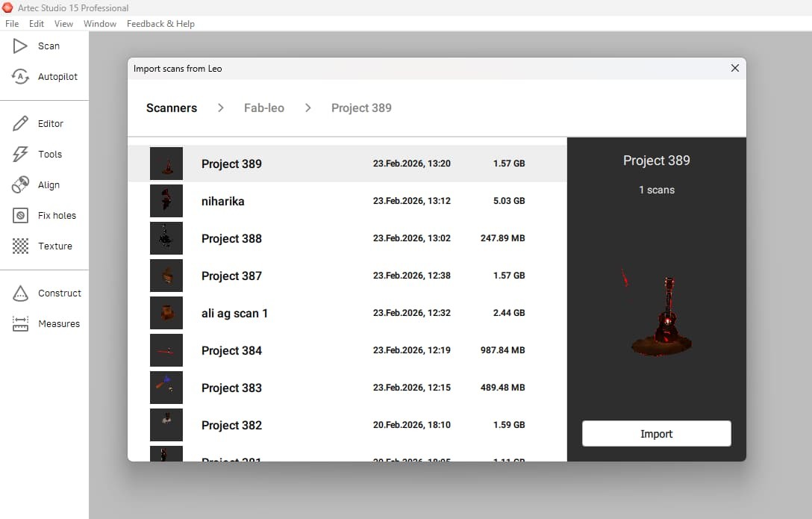Select Project 382 thumbnail
Image resolution: width=812 pixels, height=519 pixels.
[x=166, y=425]
